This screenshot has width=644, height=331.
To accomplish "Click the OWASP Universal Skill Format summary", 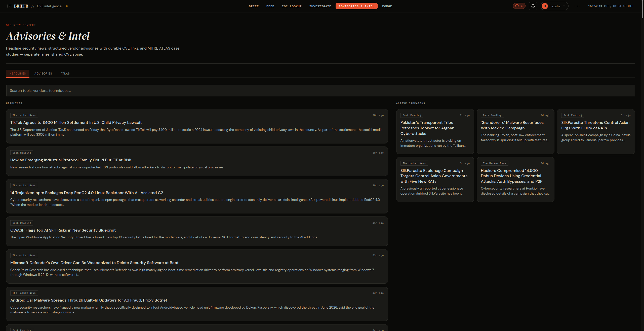I will (164, 237).
